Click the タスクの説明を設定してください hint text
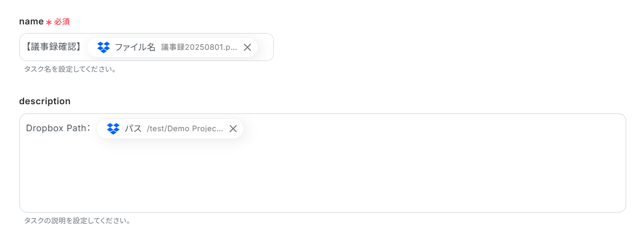The image size is (644, 239). 77,221
